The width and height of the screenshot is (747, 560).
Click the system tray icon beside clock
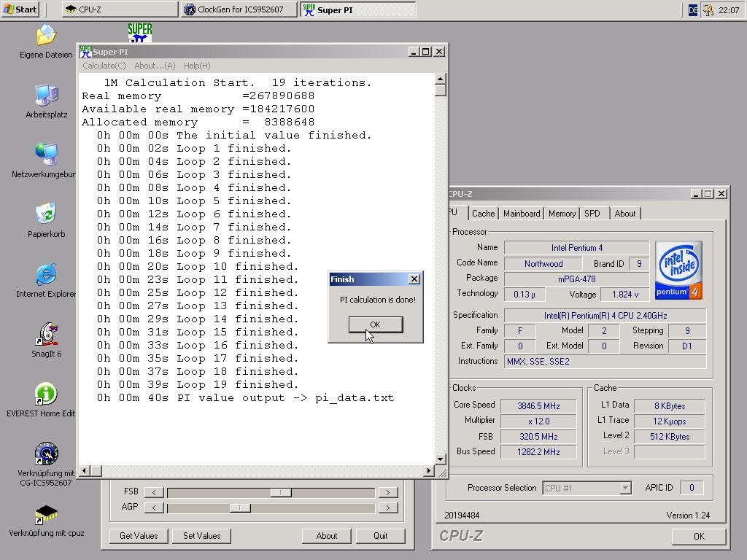(708, 9)
